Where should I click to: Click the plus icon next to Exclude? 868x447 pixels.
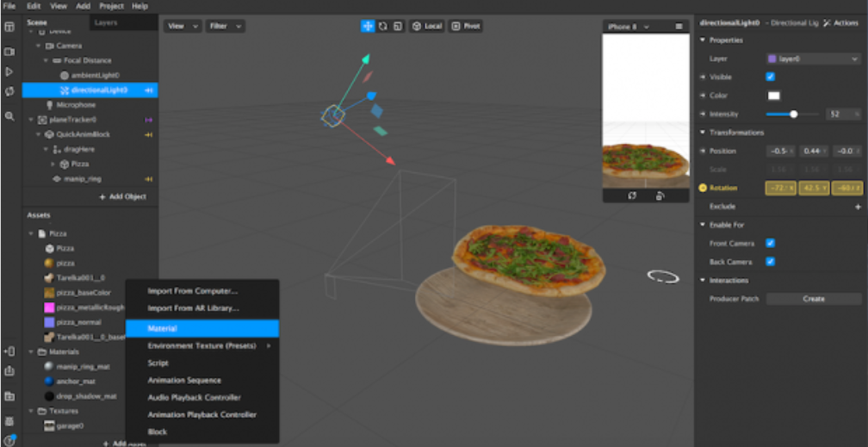858,207
